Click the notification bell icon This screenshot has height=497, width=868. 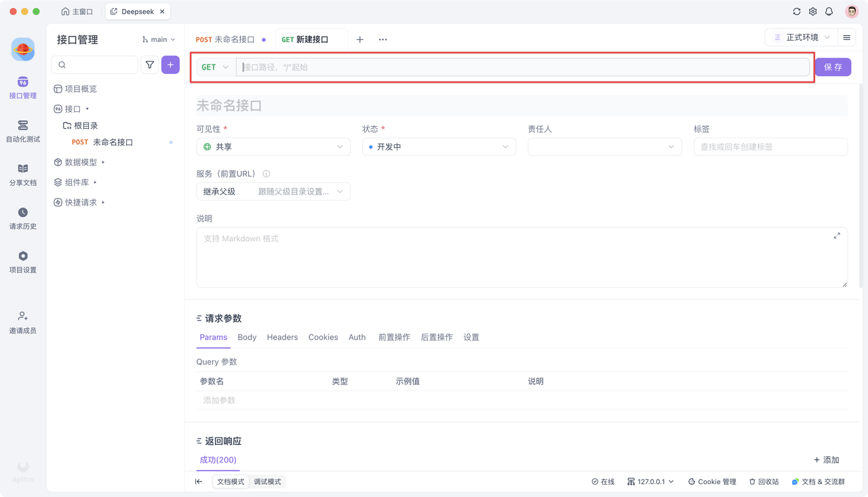(x=829, y=12)
